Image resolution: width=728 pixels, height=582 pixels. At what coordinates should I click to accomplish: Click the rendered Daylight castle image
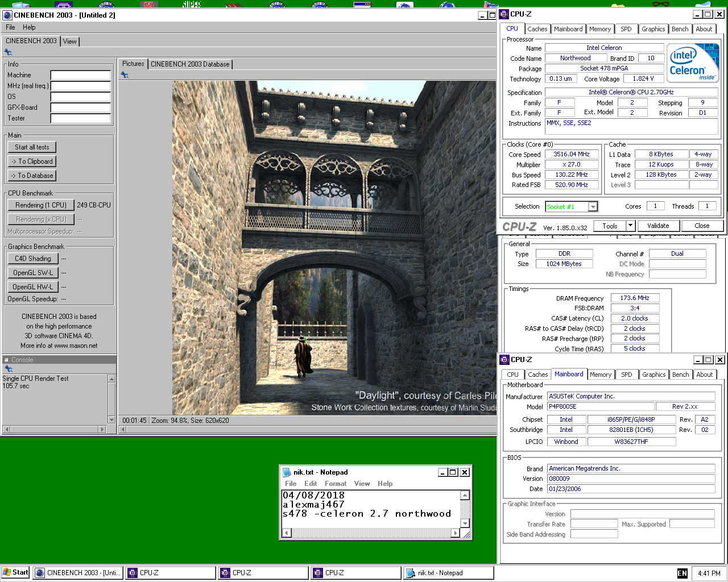coord(334,248)
